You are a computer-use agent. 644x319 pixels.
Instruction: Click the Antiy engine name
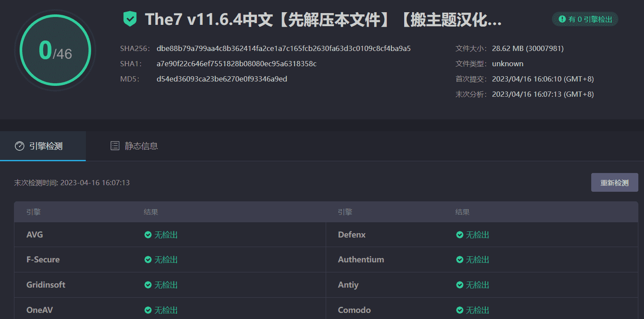[348, 285]
